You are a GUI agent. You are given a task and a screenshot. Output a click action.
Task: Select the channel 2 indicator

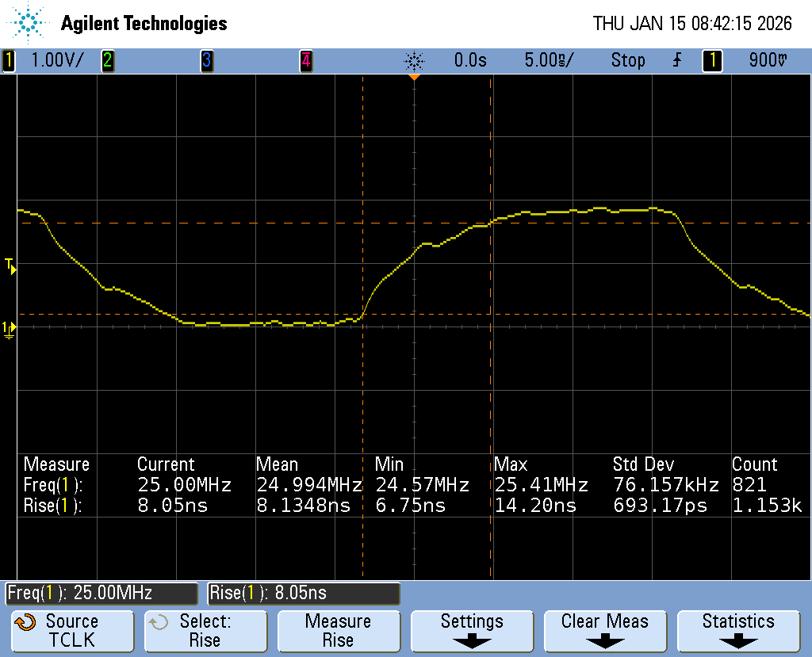coord(108,60)
